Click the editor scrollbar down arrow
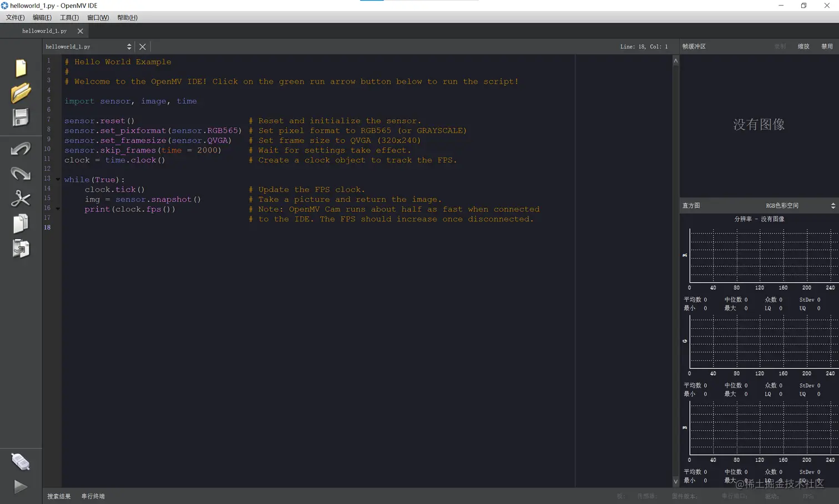This screenshot has width=839, height=504. click(676, 482)
